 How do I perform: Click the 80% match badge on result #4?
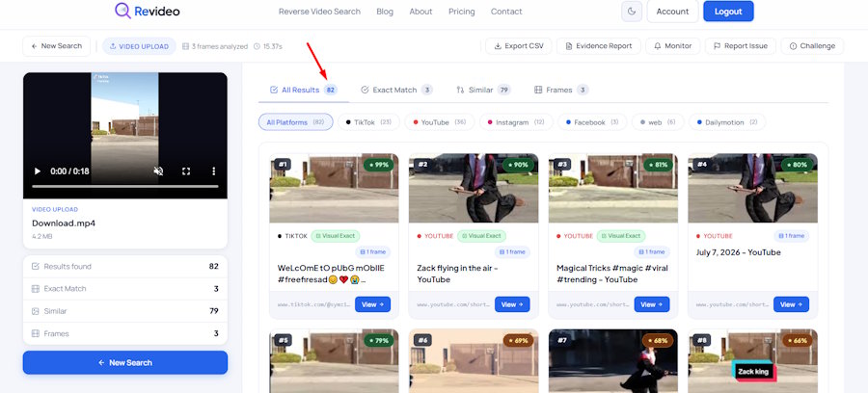(x=798, y=165)
